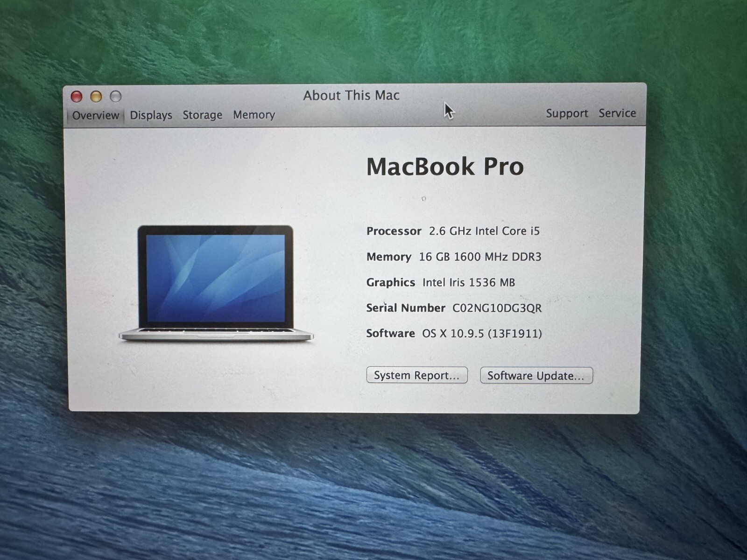Open the Support section
This screenshot has width=747, height=560.
click(567, 113)
